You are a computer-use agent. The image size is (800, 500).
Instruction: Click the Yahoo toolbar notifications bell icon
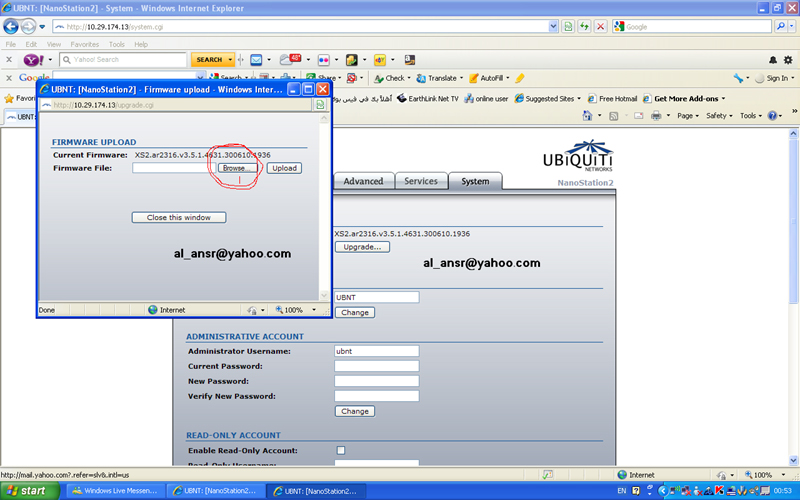(x=773, y=60)
